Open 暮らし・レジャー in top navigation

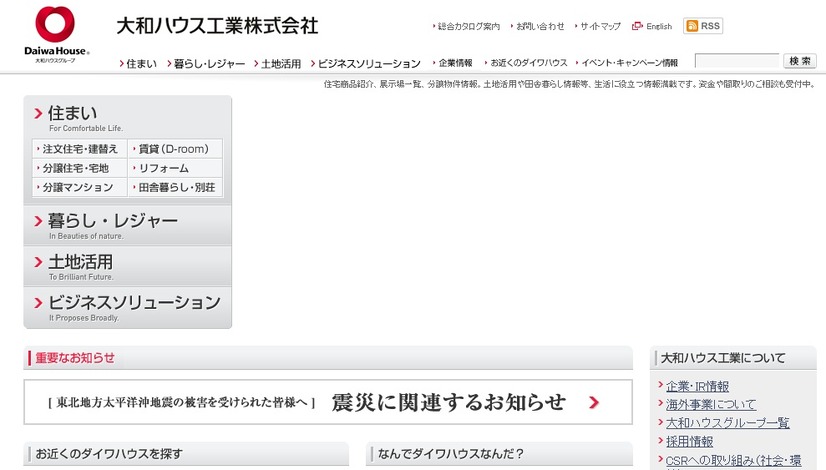(206, 63)
